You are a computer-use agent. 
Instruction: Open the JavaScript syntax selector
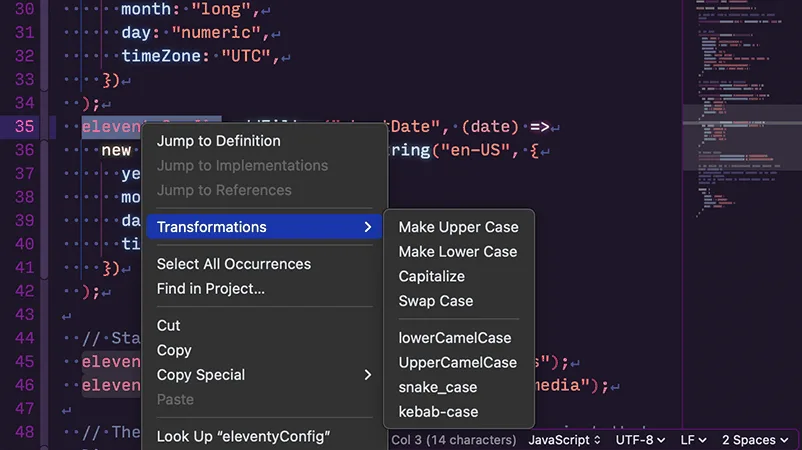(564, 440)
